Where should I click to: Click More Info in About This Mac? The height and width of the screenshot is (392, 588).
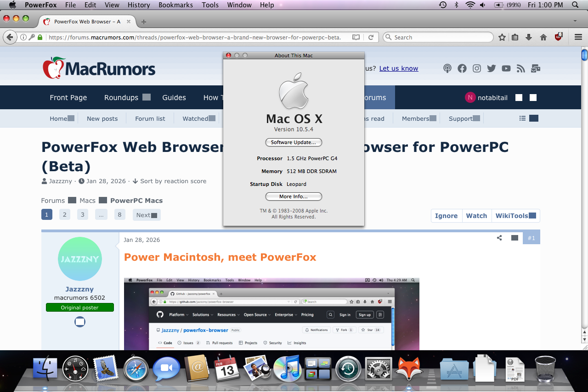[294, 196]
